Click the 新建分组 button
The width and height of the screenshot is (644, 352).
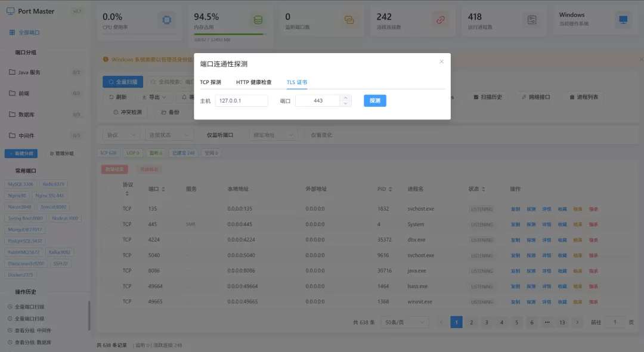[21, 153]
